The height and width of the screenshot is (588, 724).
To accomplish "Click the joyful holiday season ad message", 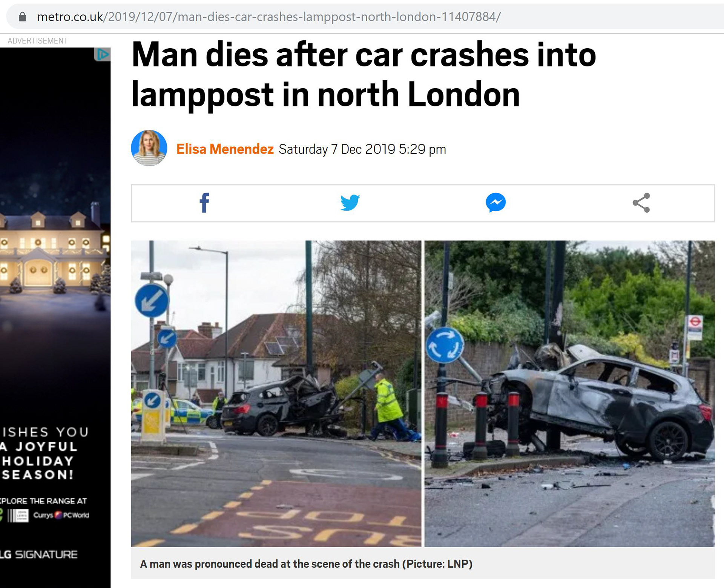I will 44,453.
